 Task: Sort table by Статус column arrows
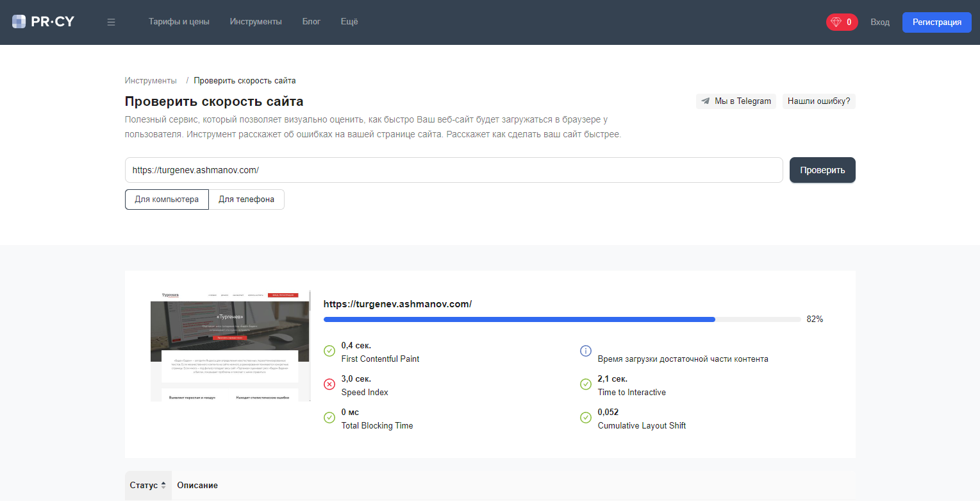pyautogui.click(x=163, y=485)
